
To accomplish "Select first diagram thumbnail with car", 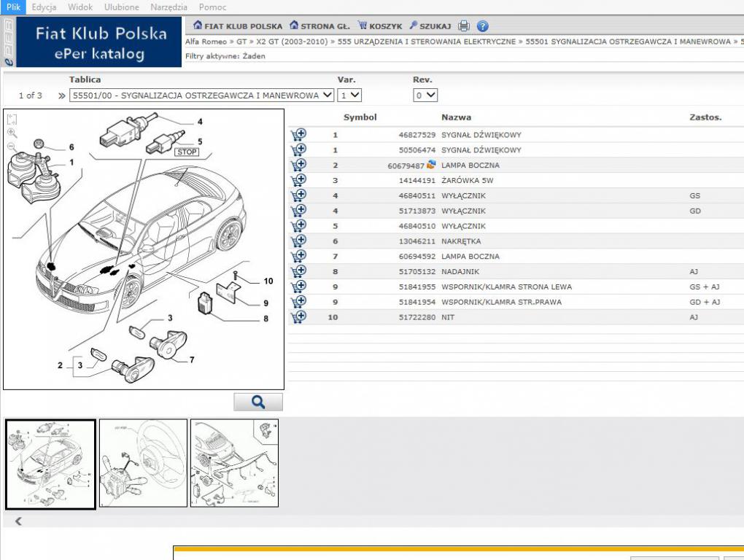I will (51, 464).
